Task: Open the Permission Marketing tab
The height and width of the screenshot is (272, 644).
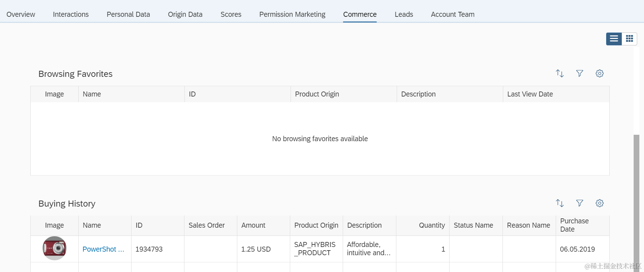Action: (292, 14)
